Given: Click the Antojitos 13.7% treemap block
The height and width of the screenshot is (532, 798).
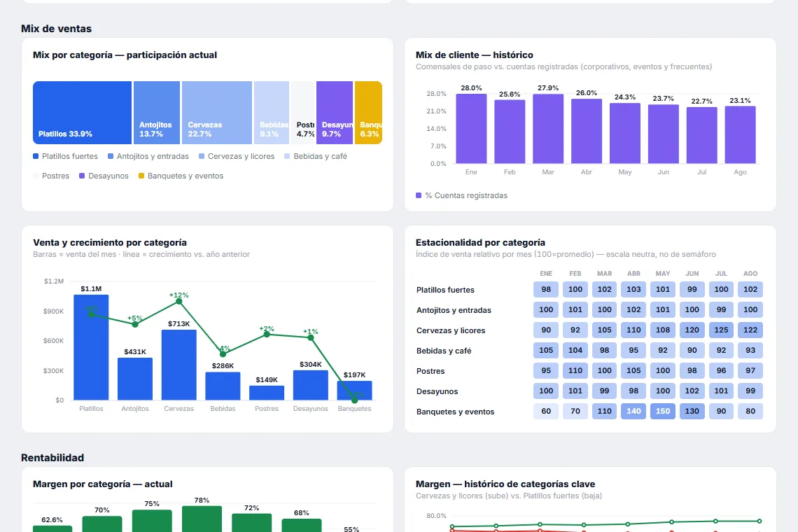Looking at the screenshot, I should 157,113.
